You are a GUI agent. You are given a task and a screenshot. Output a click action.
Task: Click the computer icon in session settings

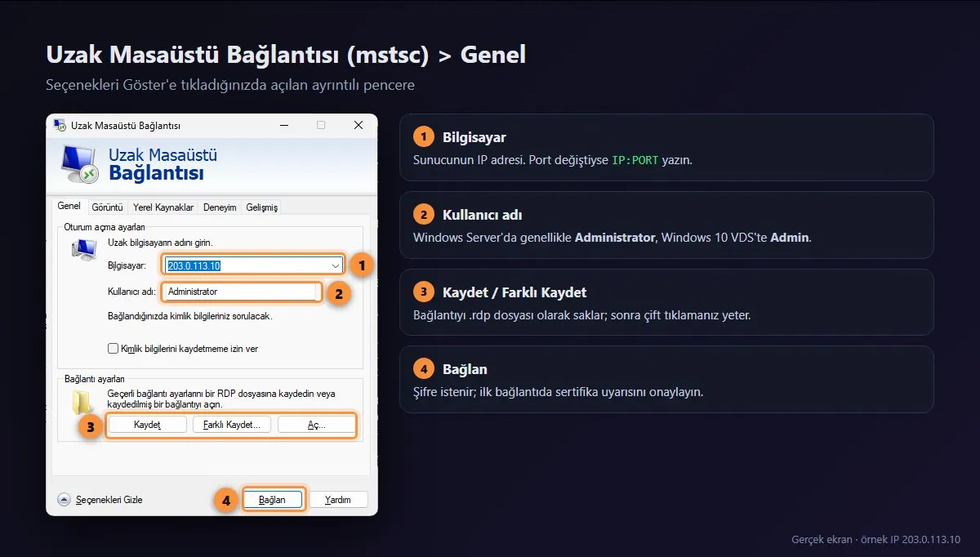click(84, 252)
